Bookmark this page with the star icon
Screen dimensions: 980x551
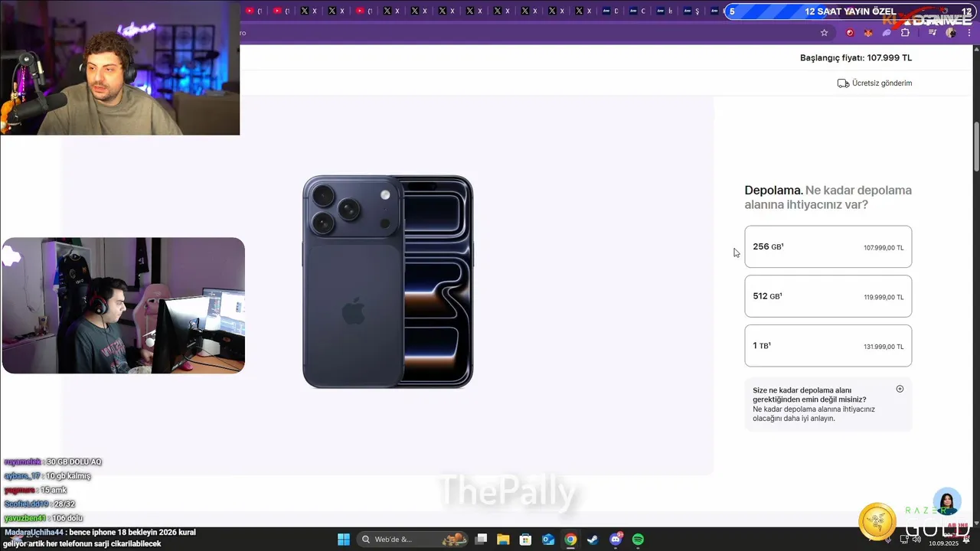[x=824, y=33]
